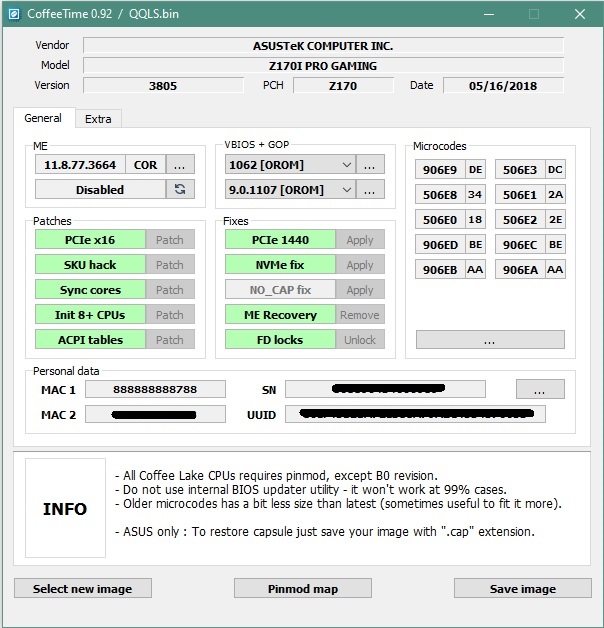The height and width of the screenshot is (628, 604).
Task: Click the SKU hack patch label
Action: (90, 264)
